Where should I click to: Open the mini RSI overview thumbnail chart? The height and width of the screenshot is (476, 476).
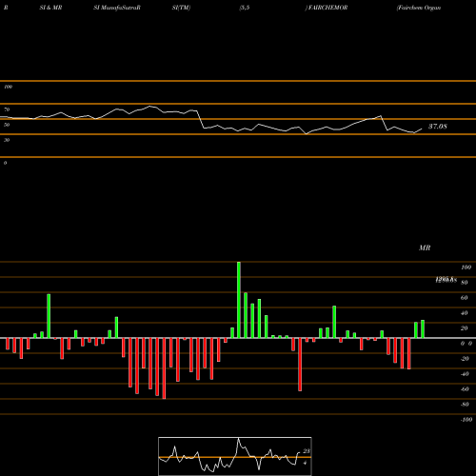coord(235,456)
